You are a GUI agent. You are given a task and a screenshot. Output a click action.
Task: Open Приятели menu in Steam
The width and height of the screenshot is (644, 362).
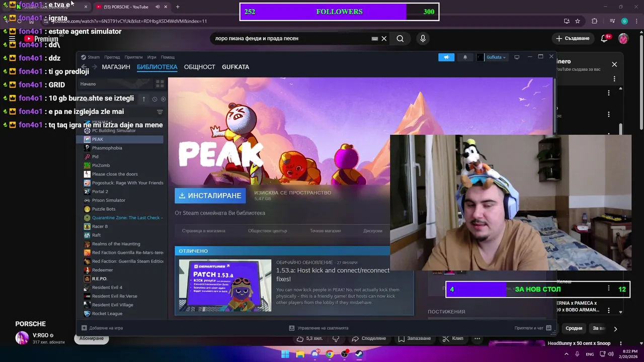pyautogui.click(x=134, y=57)
